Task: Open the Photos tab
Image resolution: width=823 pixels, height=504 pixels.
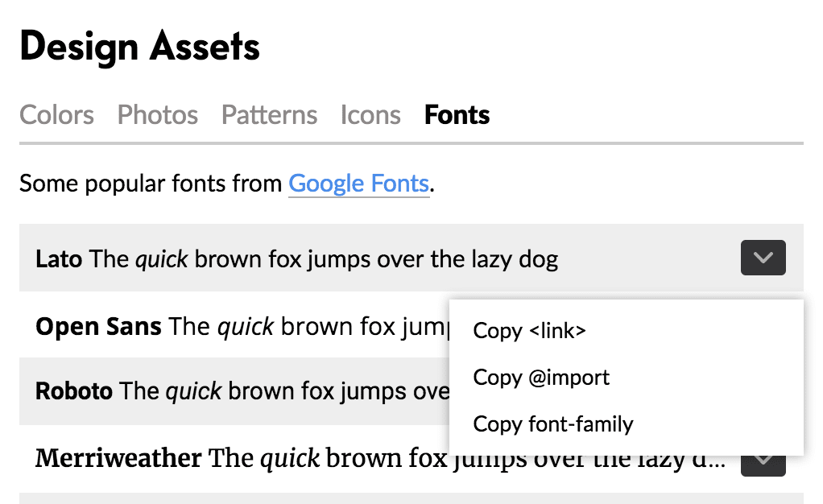Action: click(x=157, y=115)
